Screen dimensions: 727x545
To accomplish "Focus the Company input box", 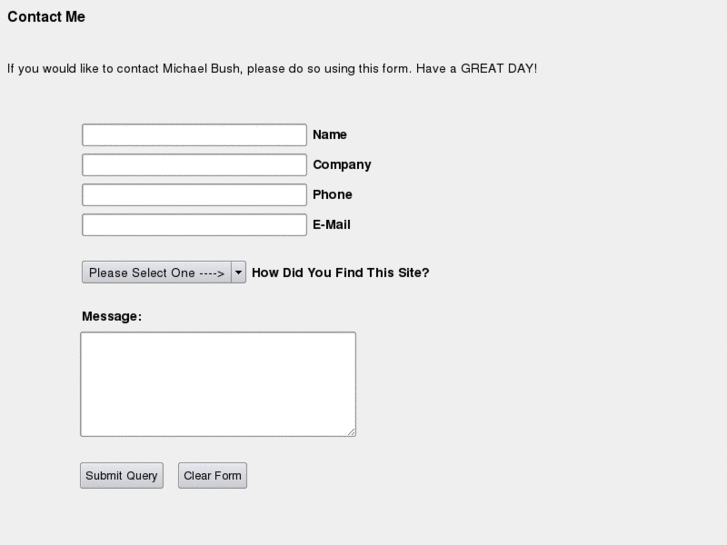I will point(194,165).
